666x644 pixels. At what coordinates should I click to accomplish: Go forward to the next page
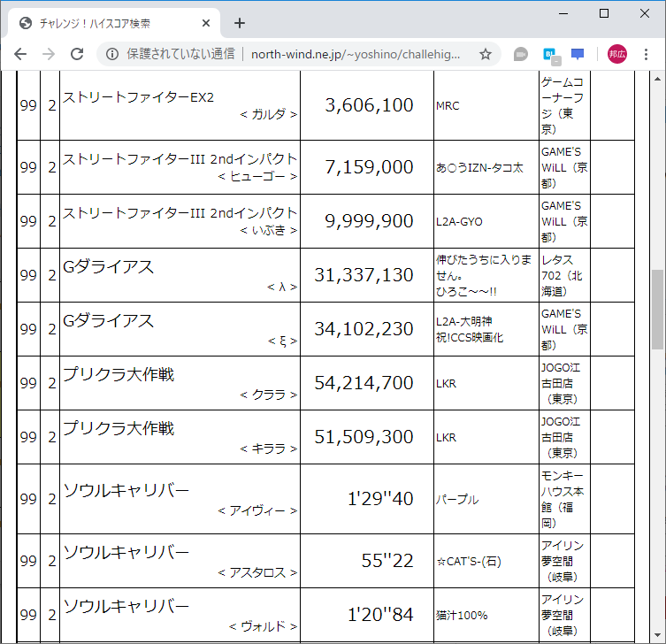pos(49,54)
